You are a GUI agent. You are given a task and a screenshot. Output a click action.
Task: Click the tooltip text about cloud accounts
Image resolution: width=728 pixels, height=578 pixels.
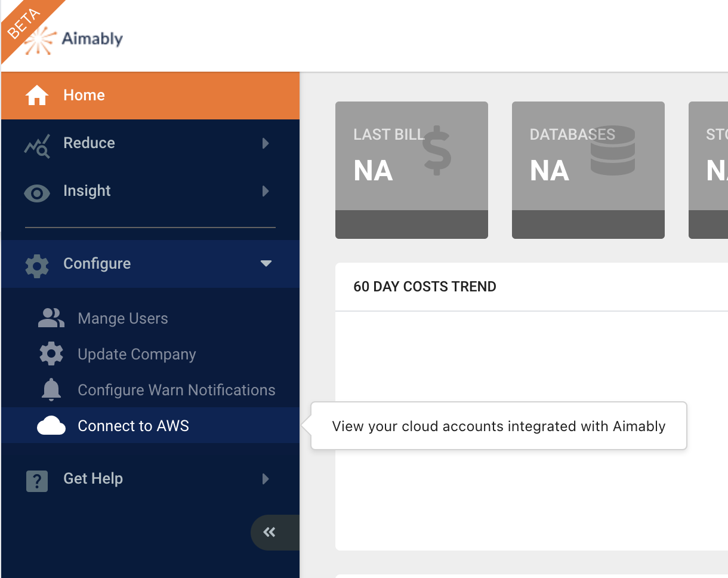coord(499,426)
